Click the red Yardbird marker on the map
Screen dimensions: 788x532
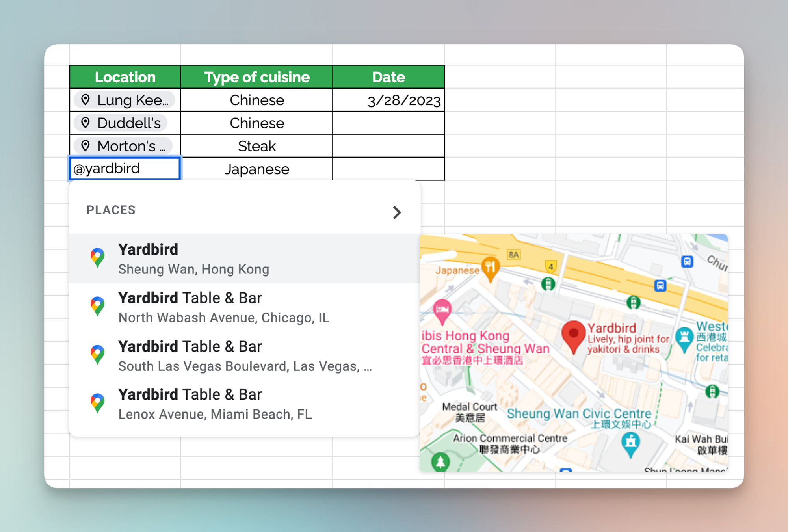tap(573, 337)
